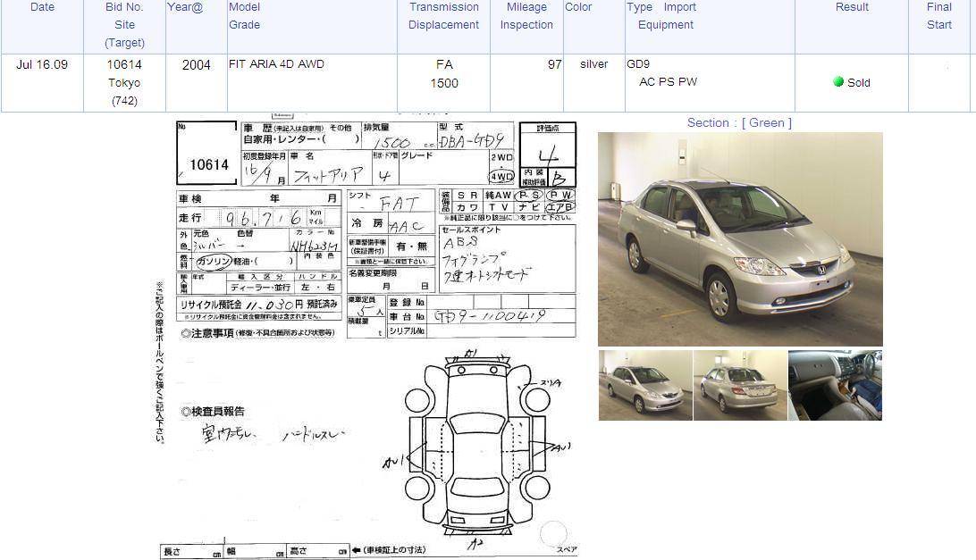
Task: Click the Sold result text
Action: [858, 83]
